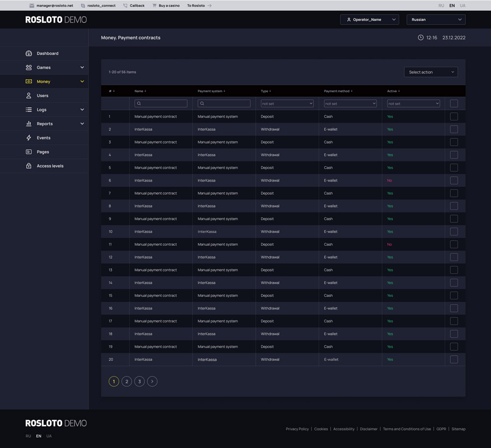Click the Name filter search field
Screen dimensions: 491x448
161,104
